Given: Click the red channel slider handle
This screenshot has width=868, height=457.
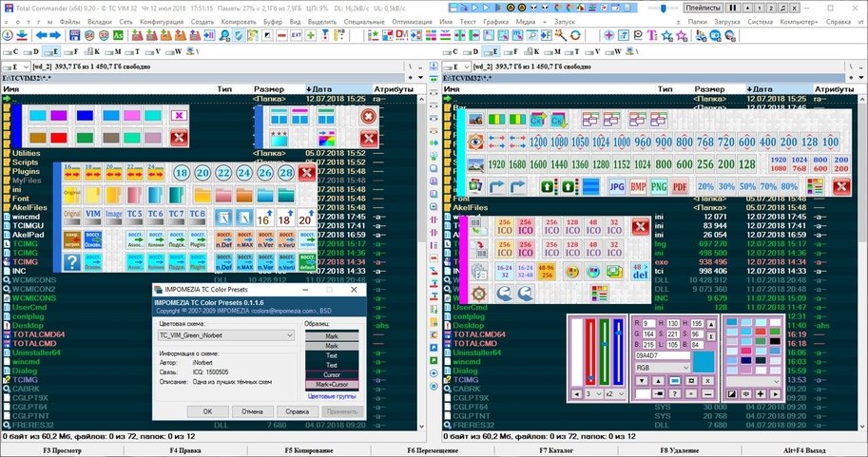Looking at the screenshot, I should (x=590, y=379).
